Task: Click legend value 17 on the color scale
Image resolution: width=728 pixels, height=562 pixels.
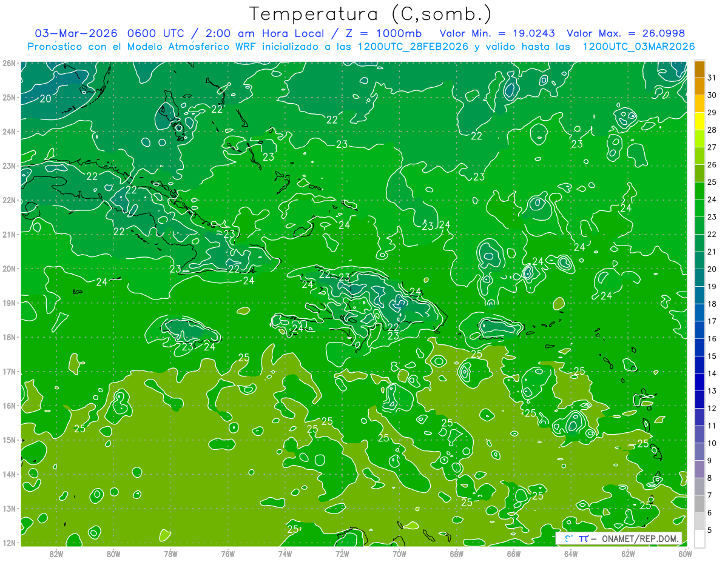Action: click(x=712, y=321)
